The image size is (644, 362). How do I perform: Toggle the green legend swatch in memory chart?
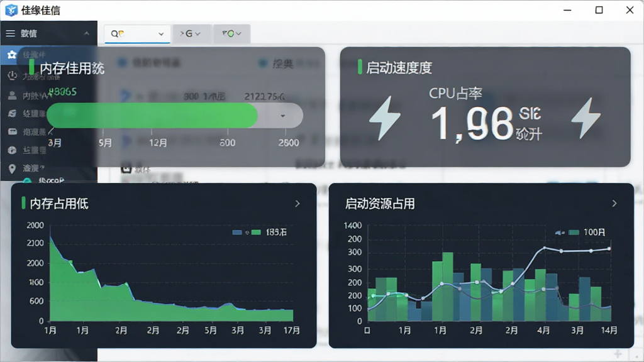pos(256,233)
